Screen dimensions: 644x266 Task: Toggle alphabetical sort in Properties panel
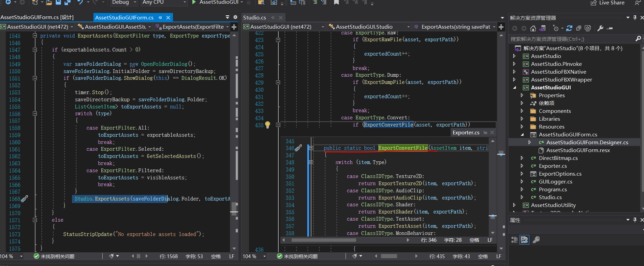pos(524,240)
